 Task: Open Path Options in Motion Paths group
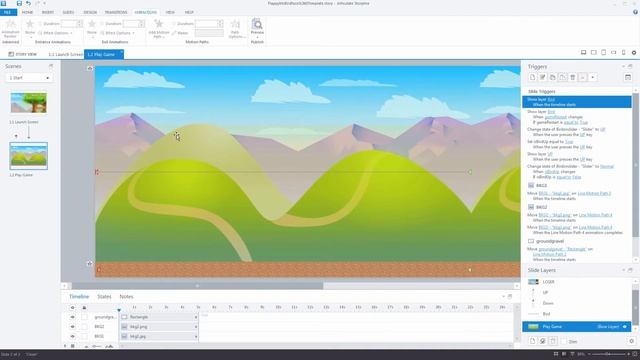(x=235, y=28)
